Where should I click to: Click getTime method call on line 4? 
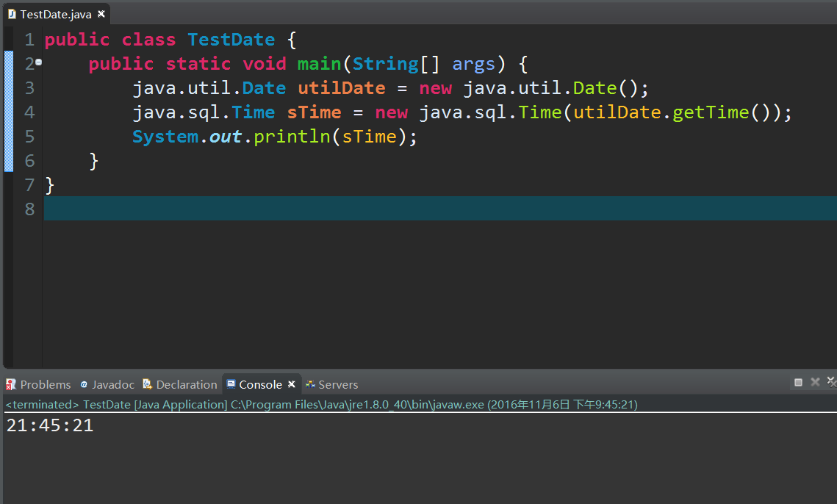click(711, 112)
